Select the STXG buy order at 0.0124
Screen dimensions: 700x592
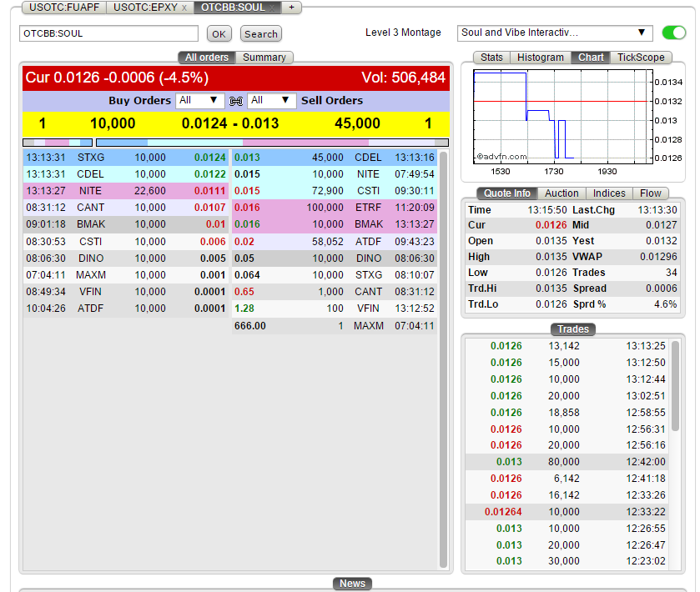point(126,158)
